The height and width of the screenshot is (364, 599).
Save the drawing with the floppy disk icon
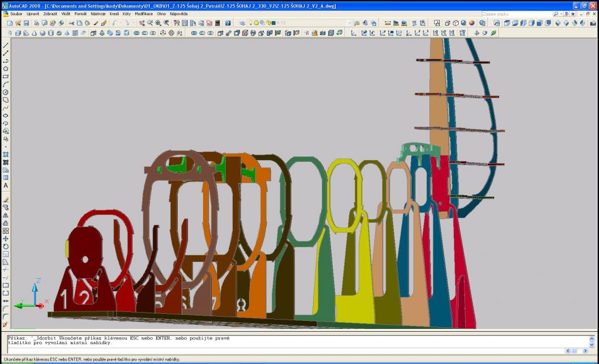tap(26, 23)
